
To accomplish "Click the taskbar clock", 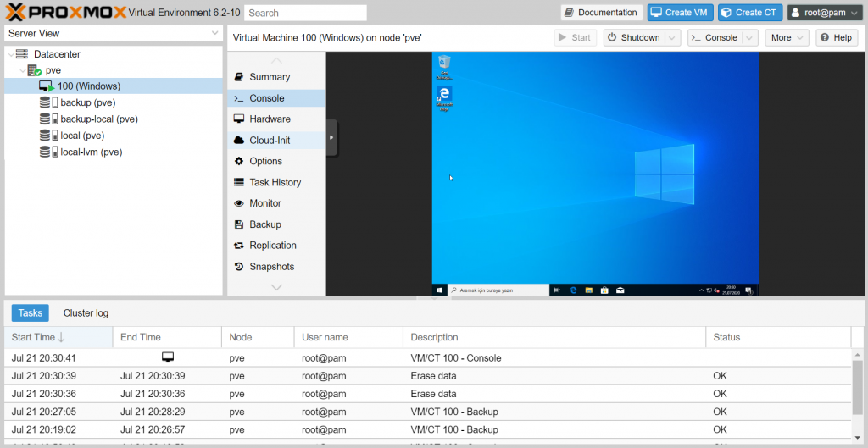I will pos(732,290).
